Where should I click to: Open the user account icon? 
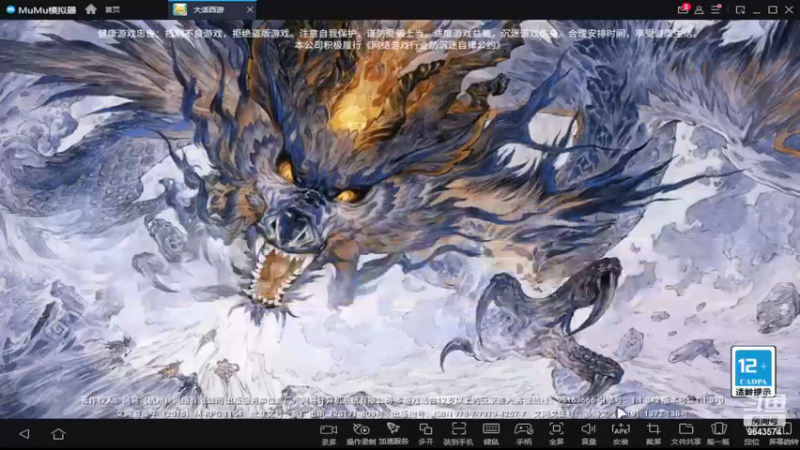tap(699, 10)
